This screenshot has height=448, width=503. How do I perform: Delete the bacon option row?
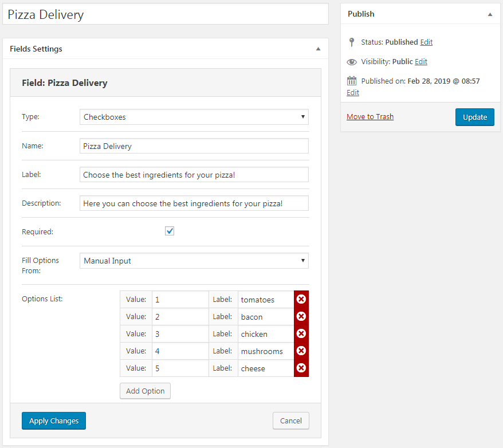point(301,316)
